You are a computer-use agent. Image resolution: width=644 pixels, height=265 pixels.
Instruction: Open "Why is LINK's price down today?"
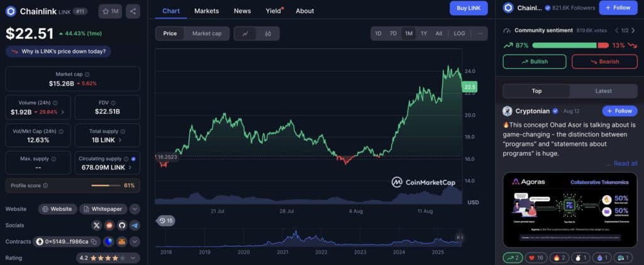(x=58, y=51)
